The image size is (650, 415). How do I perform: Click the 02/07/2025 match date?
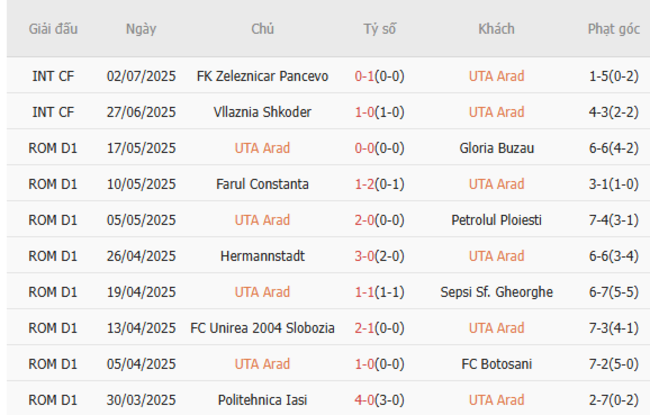pos(141,76)
